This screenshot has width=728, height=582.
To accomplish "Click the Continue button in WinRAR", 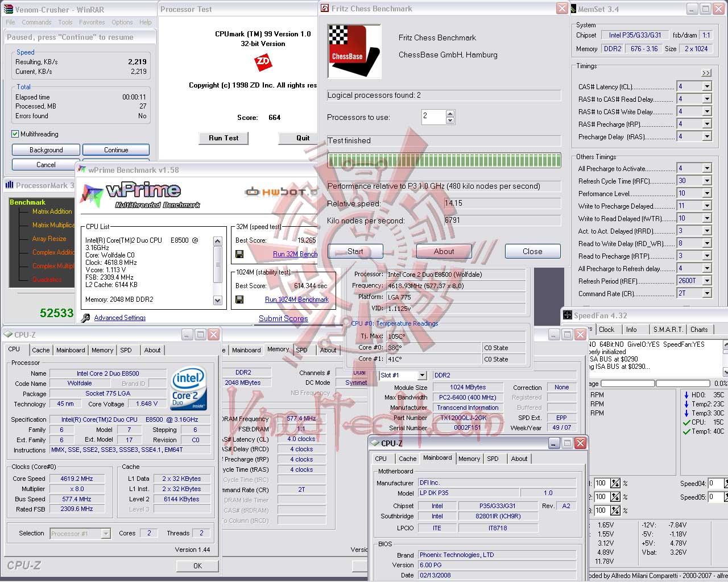I will [x=116, y=150].
